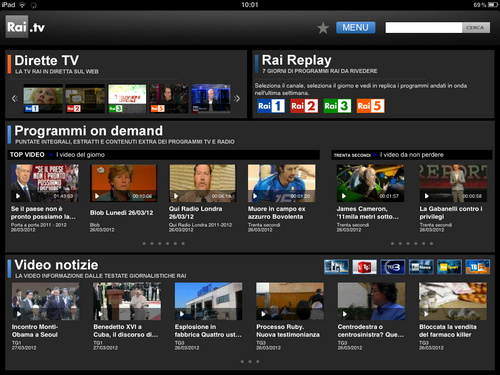Jump to first Video notizie page dot
This screenshot has width=500, height=375.
(242, 362)
